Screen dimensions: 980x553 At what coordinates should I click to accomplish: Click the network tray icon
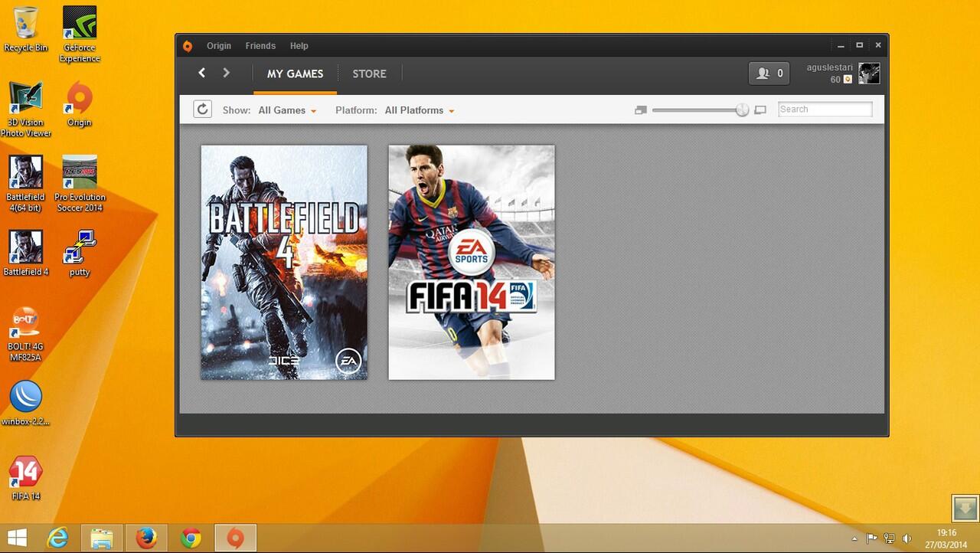[889, 538]
